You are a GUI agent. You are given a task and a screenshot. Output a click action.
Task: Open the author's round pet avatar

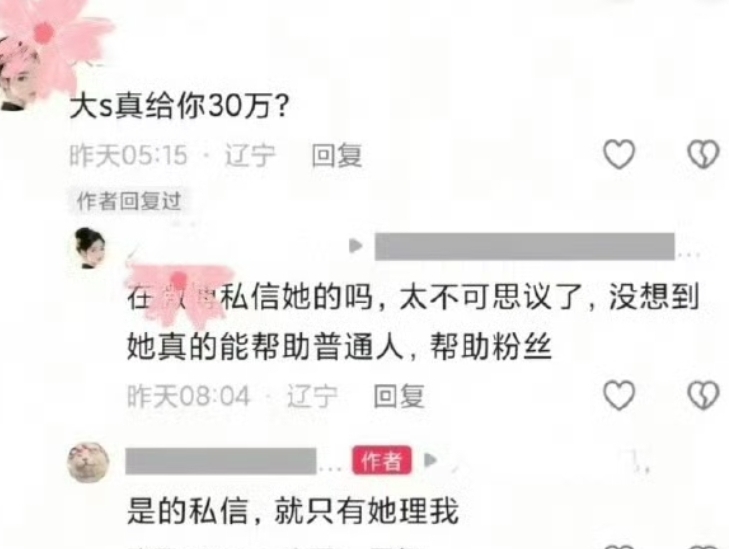(88, 462)
